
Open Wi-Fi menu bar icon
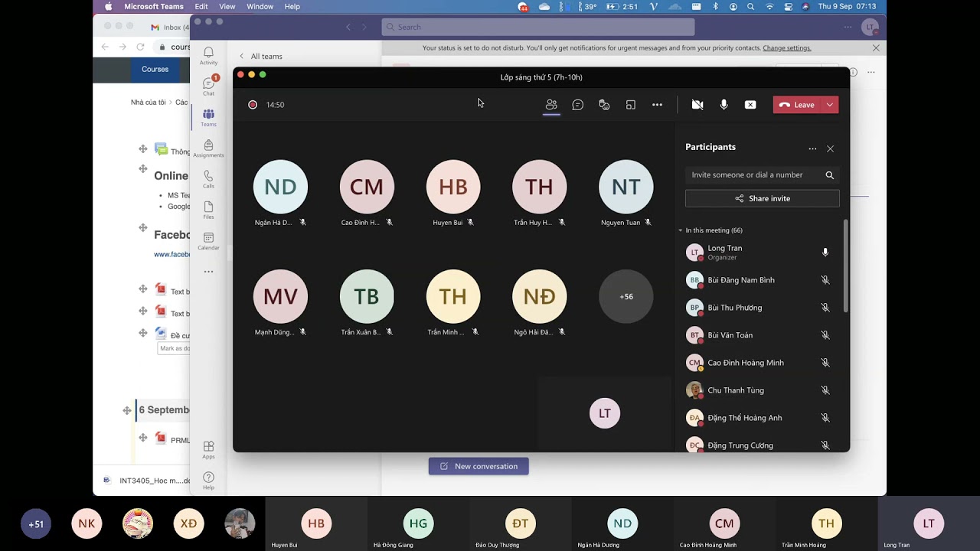pos(769,6)
